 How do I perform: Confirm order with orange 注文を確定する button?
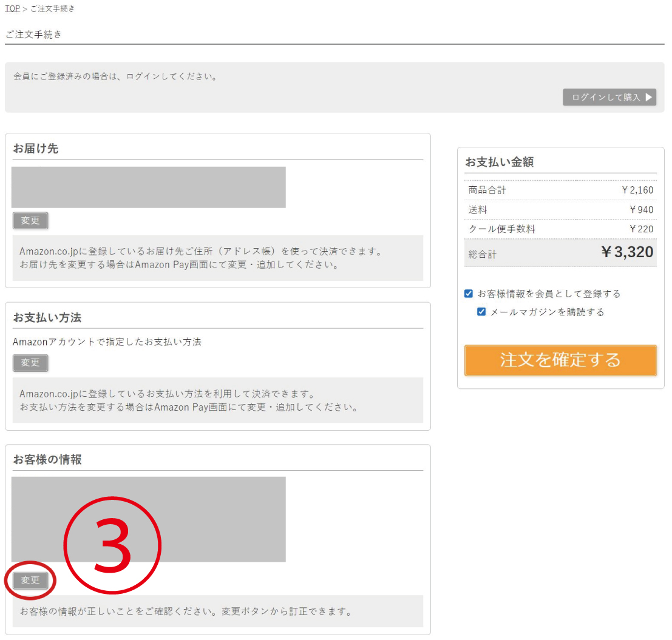coord(560,360)
